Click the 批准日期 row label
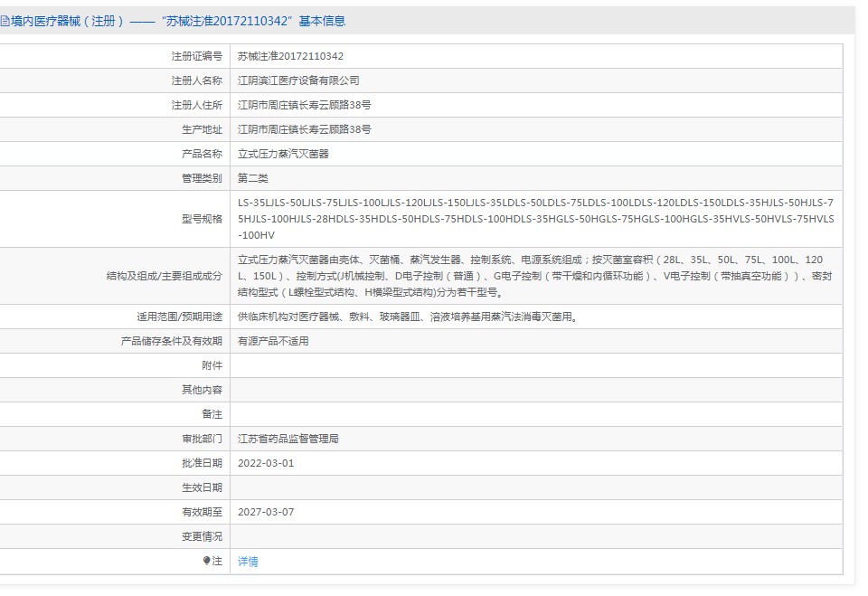This screenshot has width=868, height=596. click(x=202, y=463)
